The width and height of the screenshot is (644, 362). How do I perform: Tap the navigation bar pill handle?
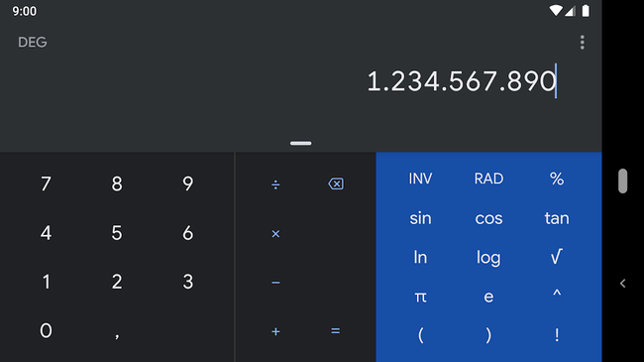click(622, 181)
